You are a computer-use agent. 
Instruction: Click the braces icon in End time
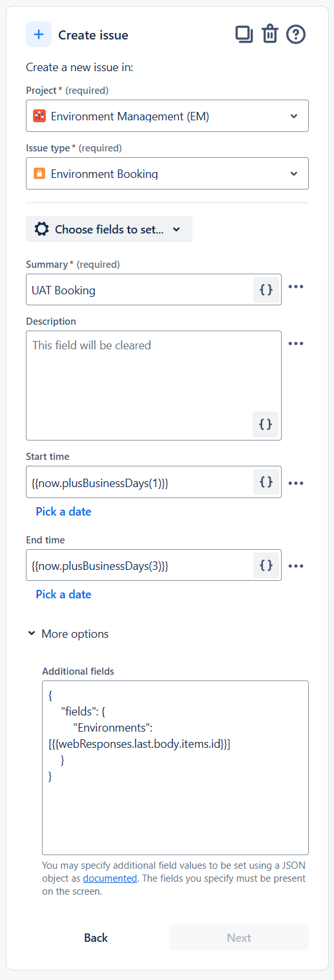(266, 565)
